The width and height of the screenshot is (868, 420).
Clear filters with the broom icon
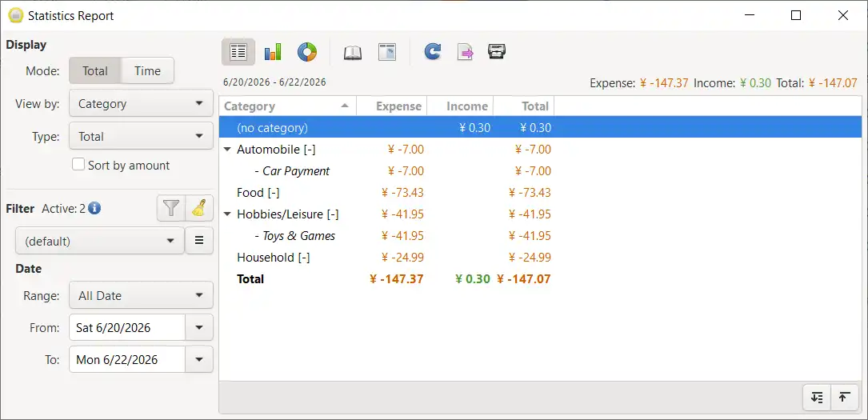click(199, 209)
